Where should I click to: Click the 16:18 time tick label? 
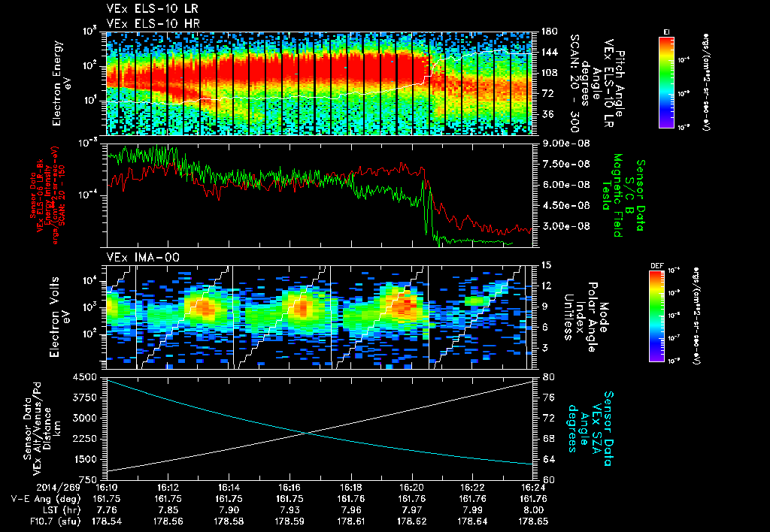click(350, 488)
